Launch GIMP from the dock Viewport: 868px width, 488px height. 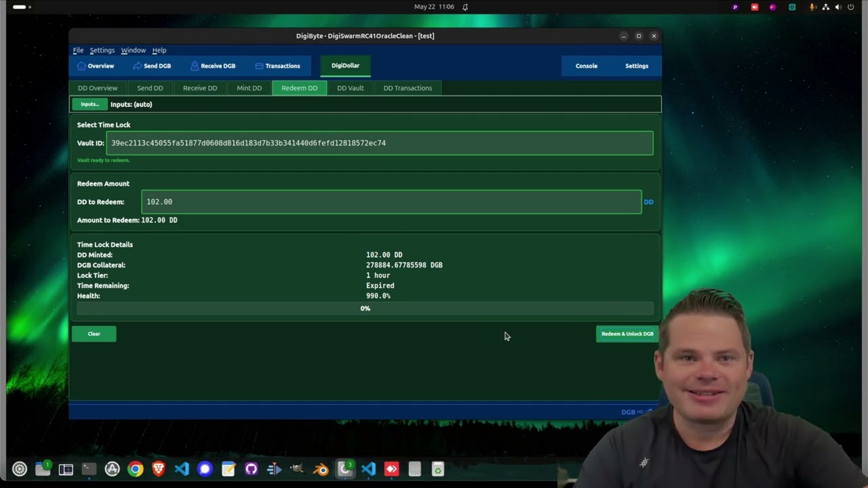[297, 469]
